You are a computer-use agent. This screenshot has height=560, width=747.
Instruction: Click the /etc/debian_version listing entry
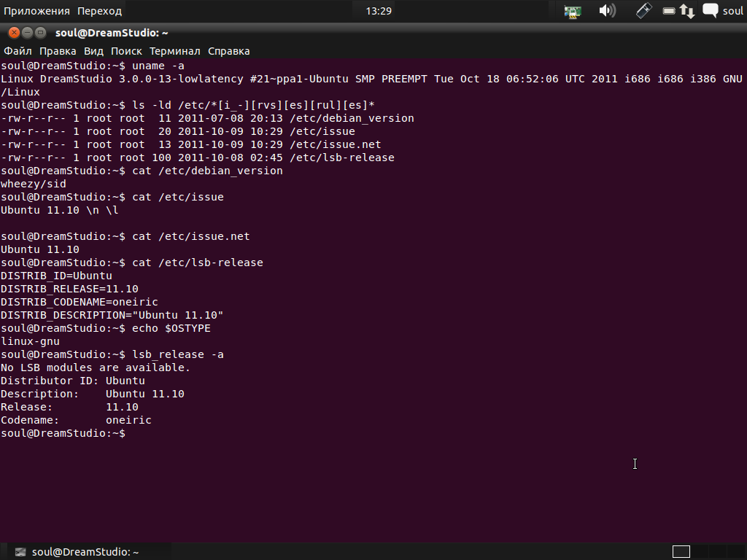tap(352, 118)
